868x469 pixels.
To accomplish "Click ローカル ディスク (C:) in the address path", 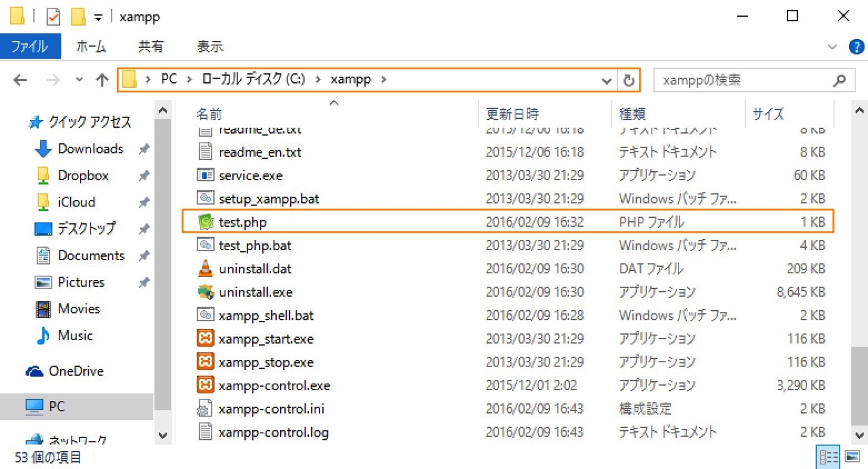I will pyautogui.click(x=253, y=79).
